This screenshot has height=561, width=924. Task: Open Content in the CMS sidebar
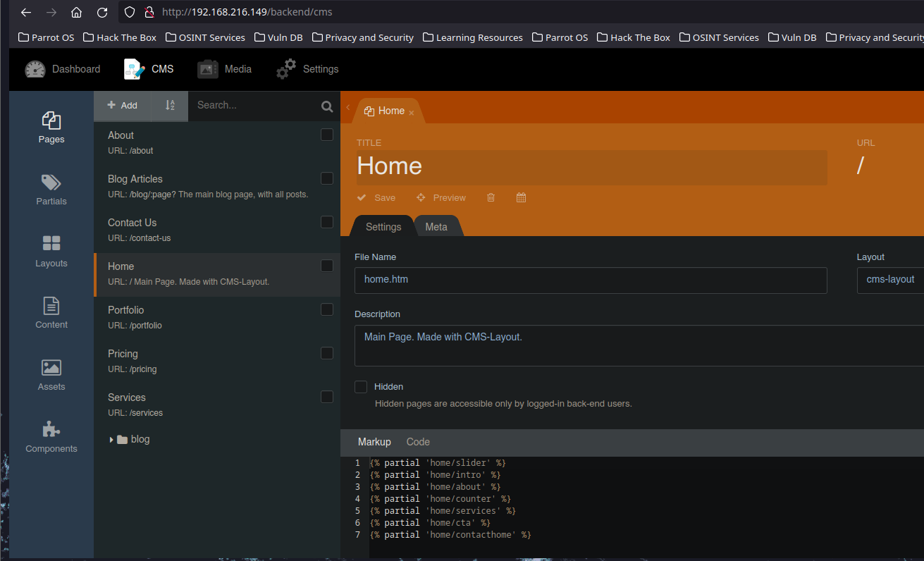[51, 313]
